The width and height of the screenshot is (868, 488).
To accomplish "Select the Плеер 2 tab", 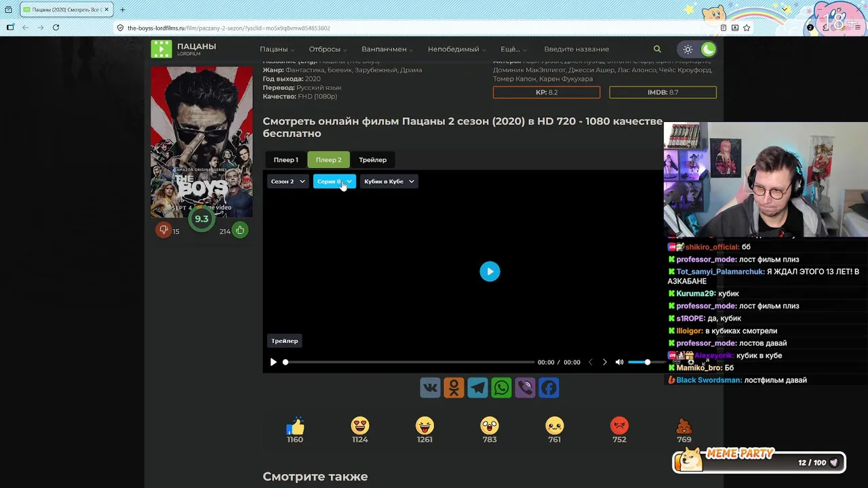I will pyautogui.click(x=328, y=160).
